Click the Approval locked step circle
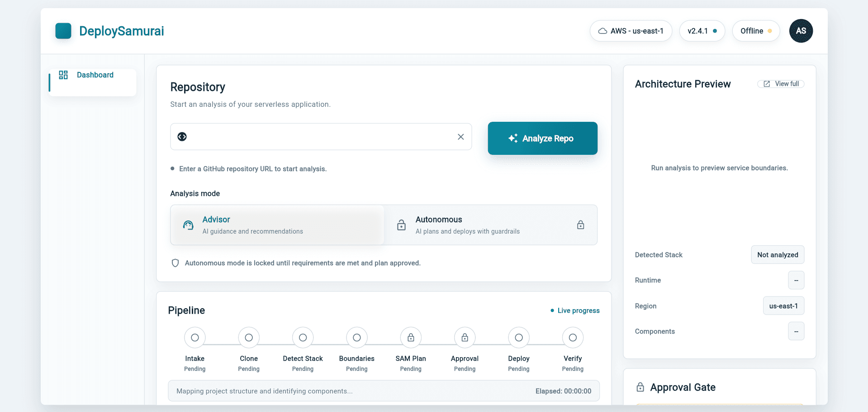This screenshot has height=412, width=868. click(x=465, y=338)
